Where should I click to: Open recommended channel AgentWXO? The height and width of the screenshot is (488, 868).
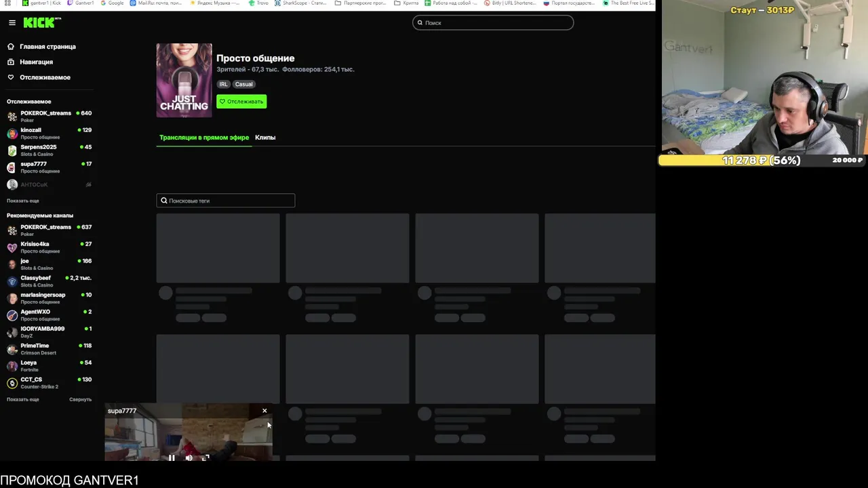(x=49, y=315)
